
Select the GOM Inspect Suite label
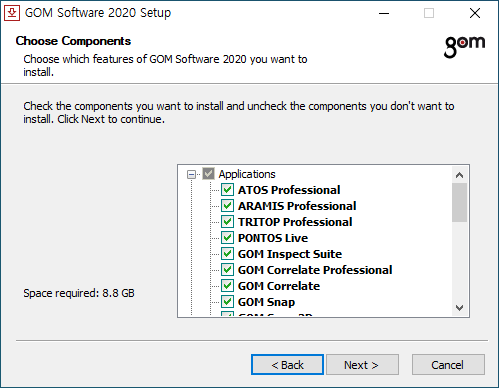point(290,254)
